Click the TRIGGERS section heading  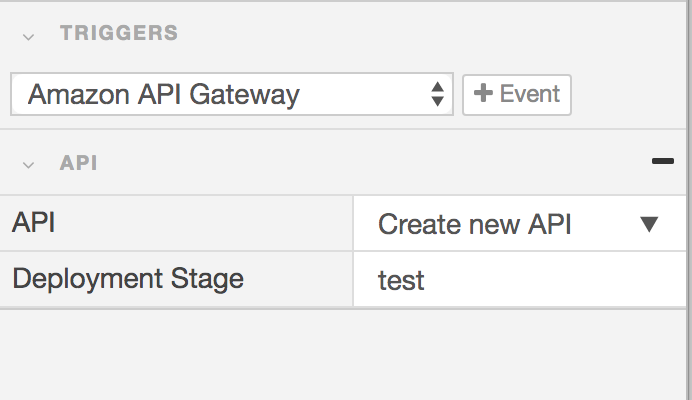coord(119,33)
